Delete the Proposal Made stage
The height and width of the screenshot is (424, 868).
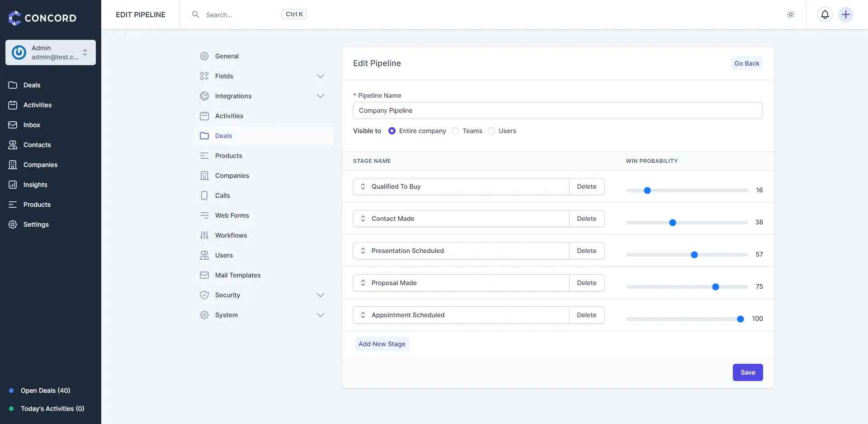586,283
